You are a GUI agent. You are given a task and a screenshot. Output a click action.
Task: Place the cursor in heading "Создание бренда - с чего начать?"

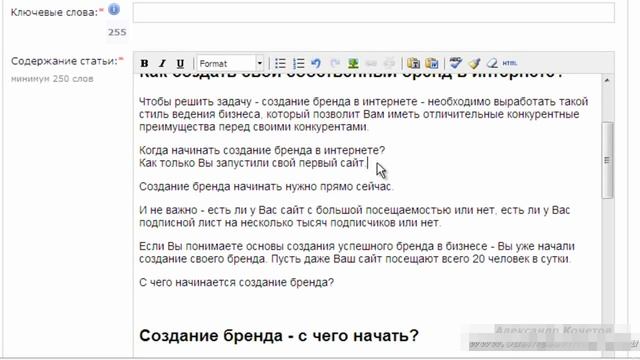click(279, 336)
